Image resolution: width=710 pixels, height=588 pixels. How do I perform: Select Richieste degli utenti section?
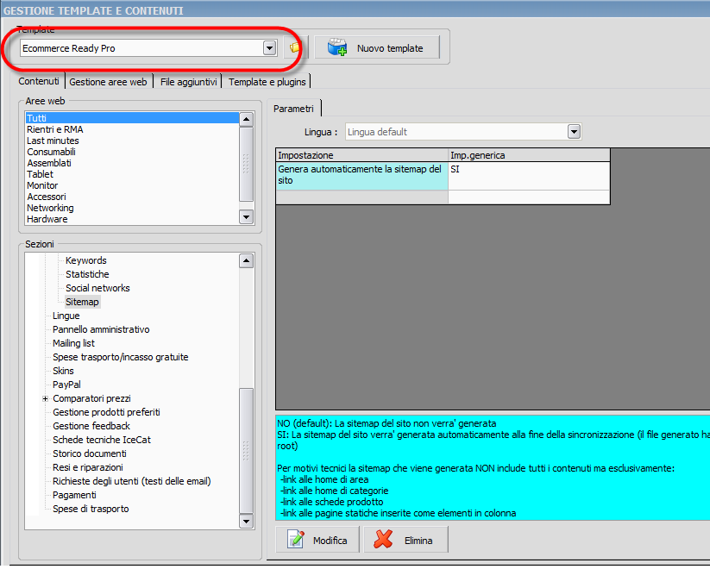[x=132, y=482]
